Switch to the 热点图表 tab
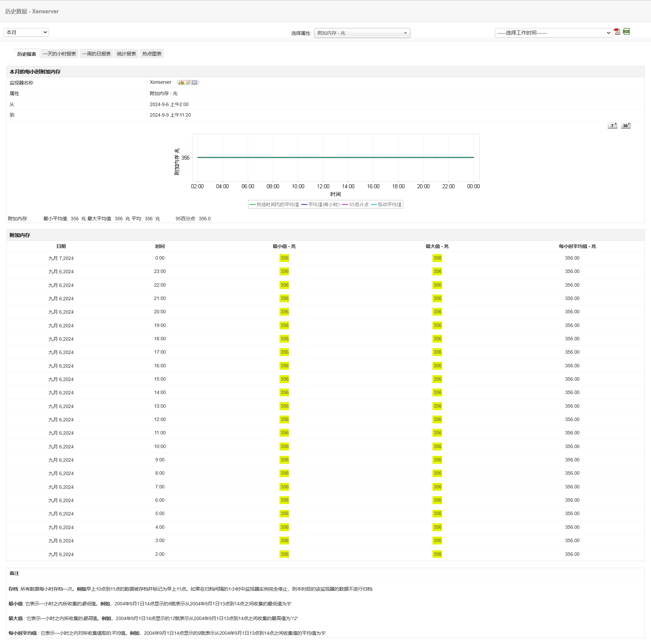This screenshot has width=651, height=644. coord(152,54)
